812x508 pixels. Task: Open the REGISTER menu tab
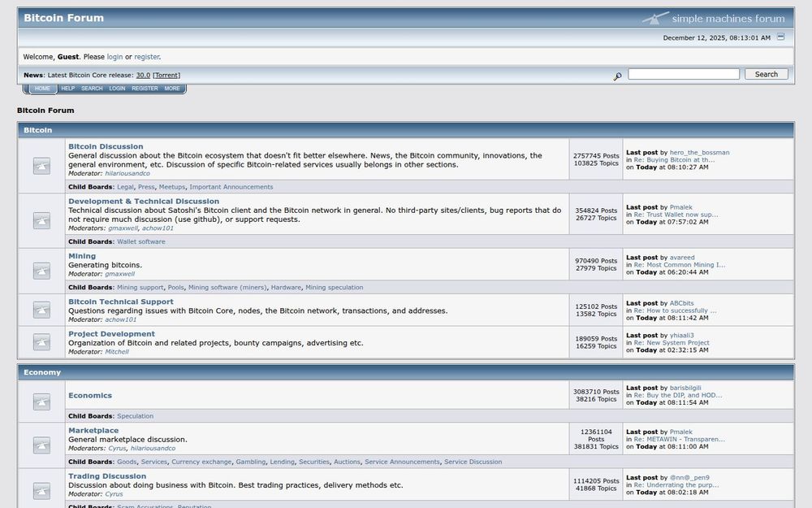click(145, 89)
